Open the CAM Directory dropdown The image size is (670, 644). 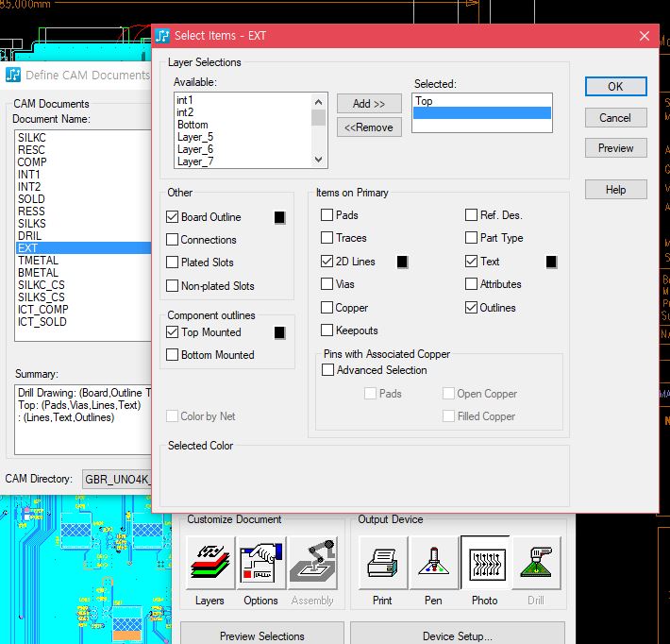coord(117,479)
